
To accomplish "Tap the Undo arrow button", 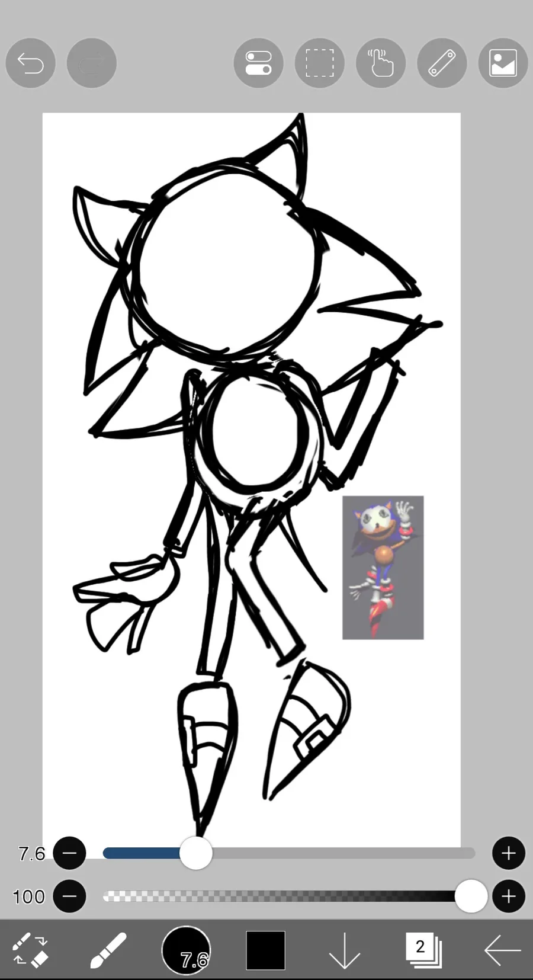I will [31, 63].
